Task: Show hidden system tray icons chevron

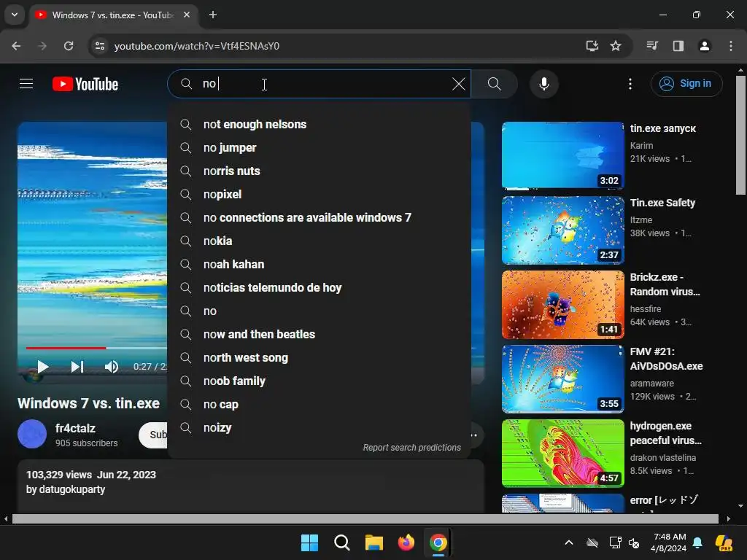Action: (x=569, y=542)
